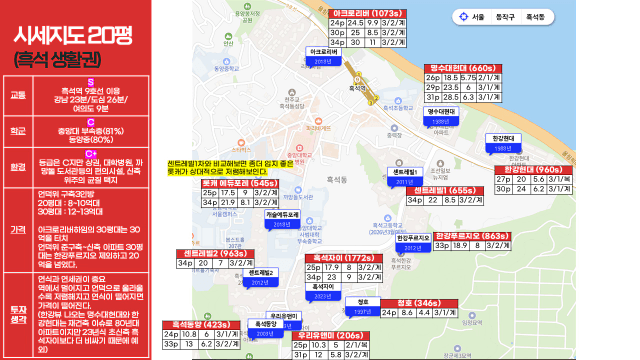Screen dimensions: 640x360
Task: Click the 센트레빌2 map marker
Action: (260, 278)
